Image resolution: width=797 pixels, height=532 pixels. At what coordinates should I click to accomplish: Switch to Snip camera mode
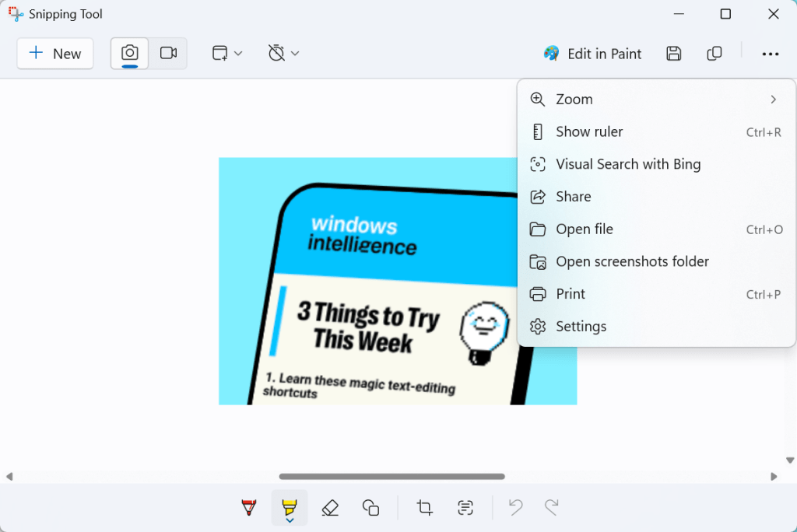(130, 53)
